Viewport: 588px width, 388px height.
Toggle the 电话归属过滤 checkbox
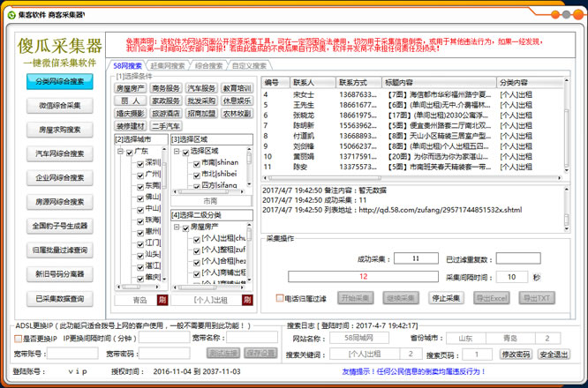pos(280,299)
